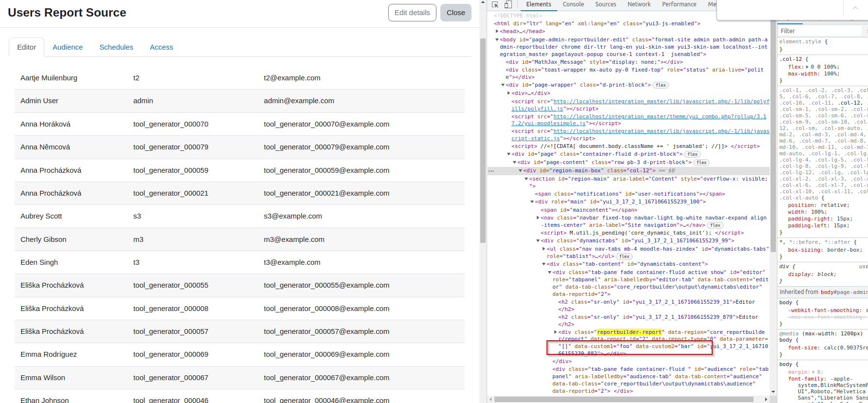Click the Edit details button
868x403 pixels.
click(x=412, y=13)
